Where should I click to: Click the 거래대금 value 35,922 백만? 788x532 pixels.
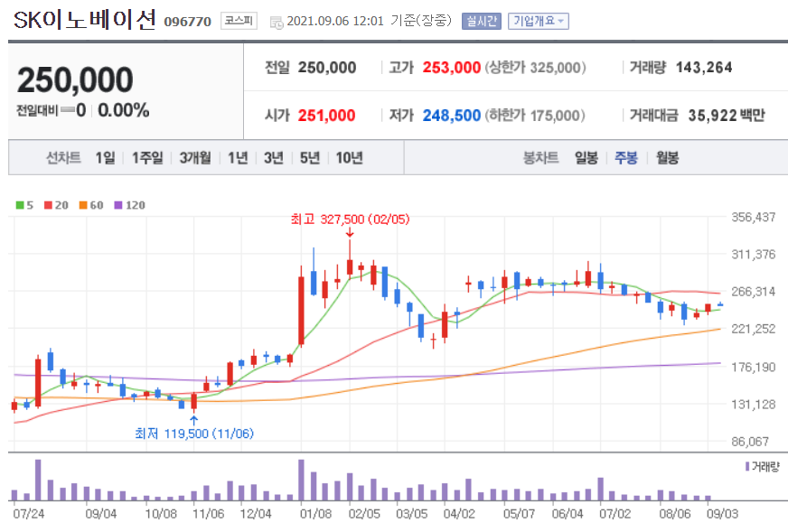click(x=727, y=116)
